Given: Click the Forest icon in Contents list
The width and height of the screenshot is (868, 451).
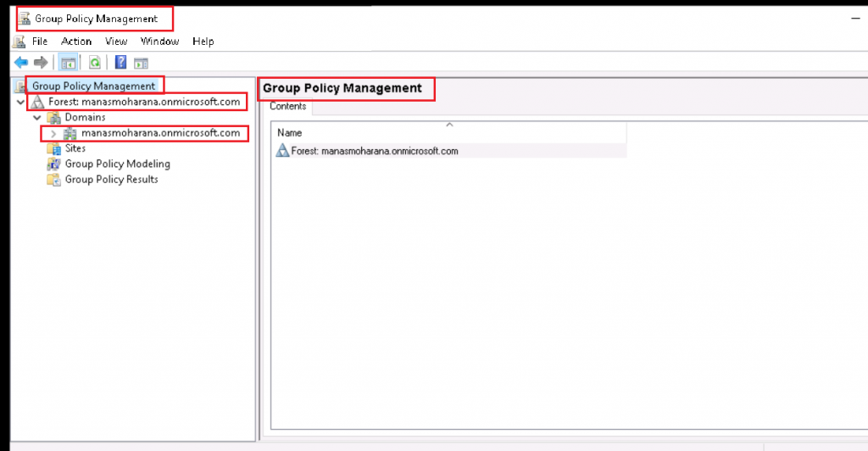Looking at the screenshot, I should click(x=283, y=151).
